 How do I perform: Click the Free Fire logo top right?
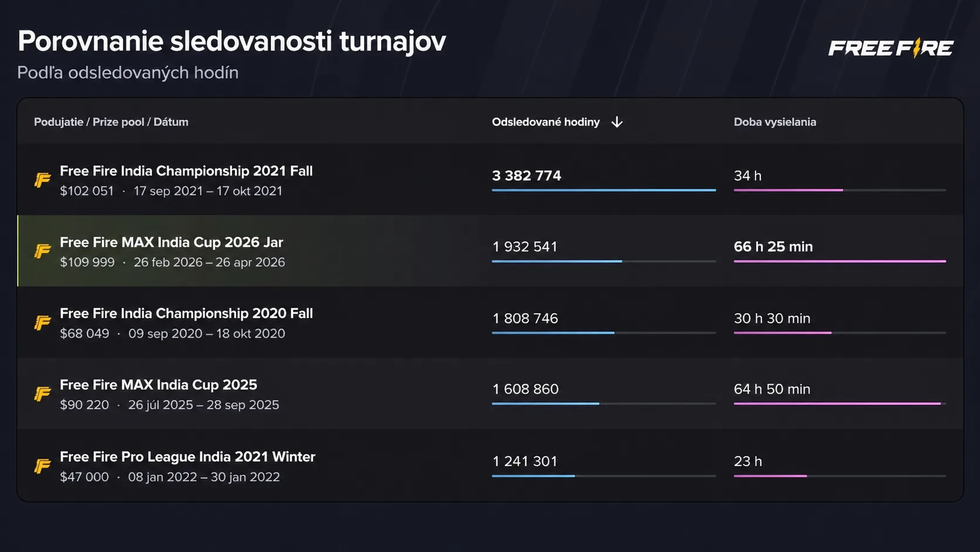pyautogui.click(x=890, y=48)
